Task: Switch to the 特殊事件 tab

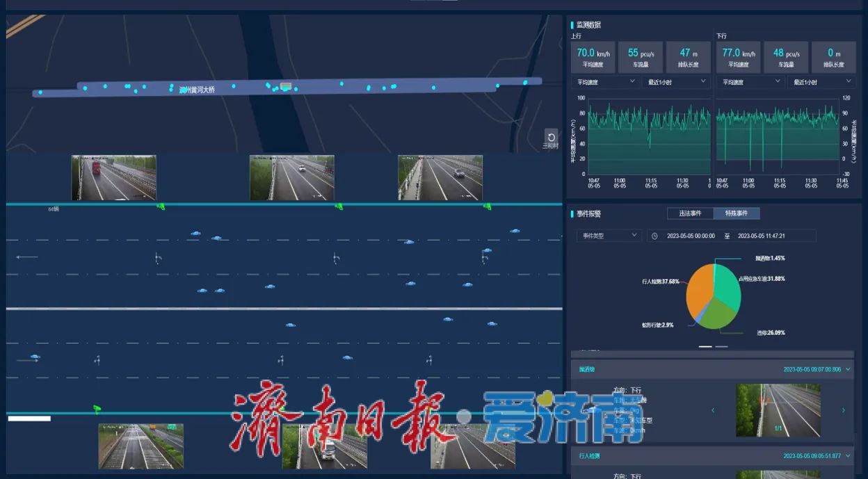Action: point(737,213)
